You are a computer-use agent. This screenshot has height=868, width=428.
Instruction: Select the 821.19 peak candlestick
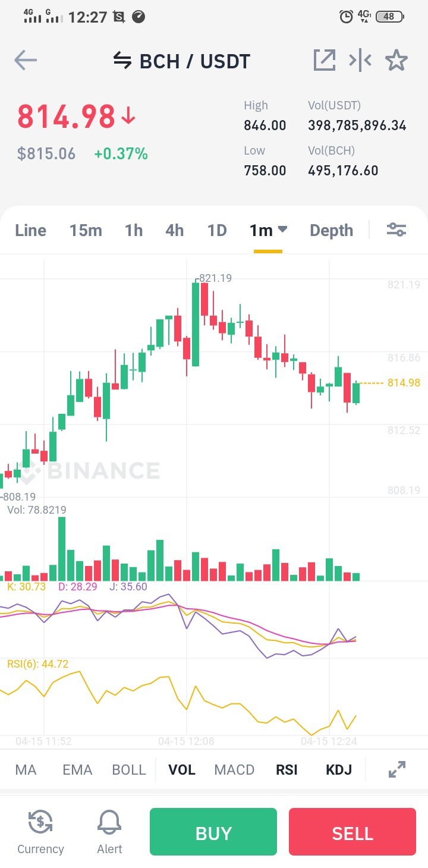tap(196, 324)
